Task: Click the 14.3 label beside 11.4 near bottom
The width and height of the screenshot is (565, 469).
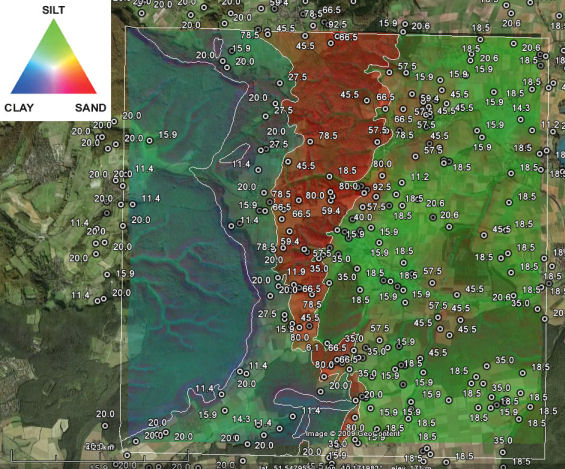Action: [241, 419]
